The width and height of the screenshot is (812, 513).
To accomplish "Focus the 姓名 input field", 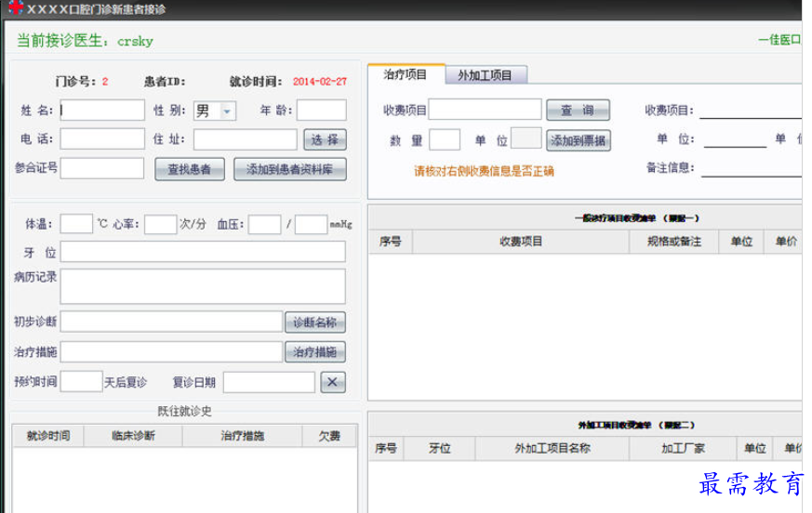I will [102, 111].
